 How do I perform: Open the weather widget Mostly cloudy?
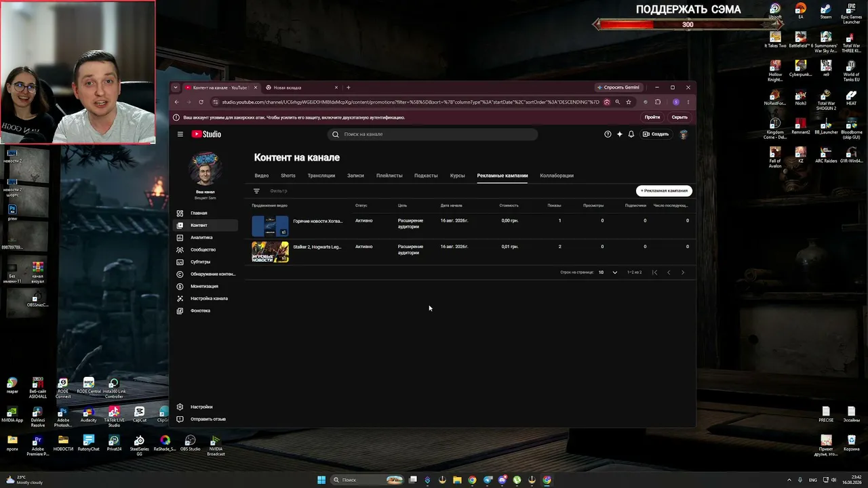(x=24, y=480)
